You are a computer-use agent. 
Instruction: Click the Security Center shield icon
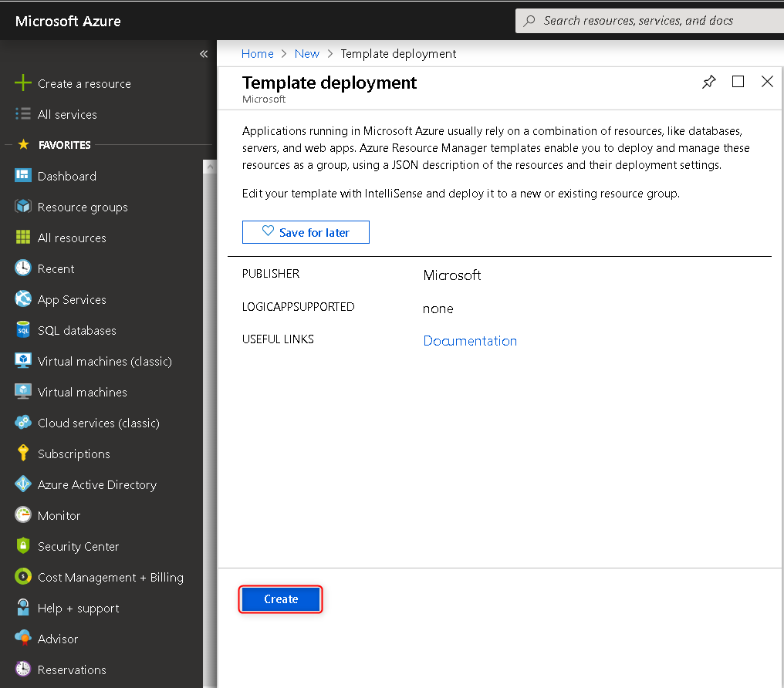[23, 546]
